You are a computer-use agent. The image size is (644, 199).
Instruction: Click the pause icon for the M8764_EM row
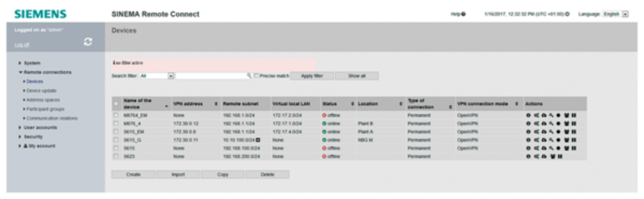pyautogui.click(x=574, y=115)
